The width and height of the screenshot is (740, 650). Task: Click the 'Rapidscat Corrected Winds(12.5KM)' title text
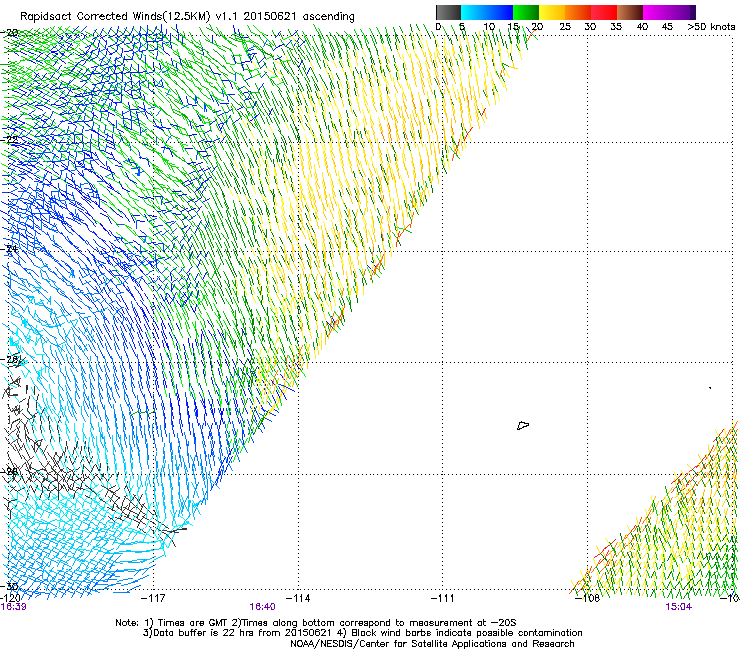click(115, 16)
